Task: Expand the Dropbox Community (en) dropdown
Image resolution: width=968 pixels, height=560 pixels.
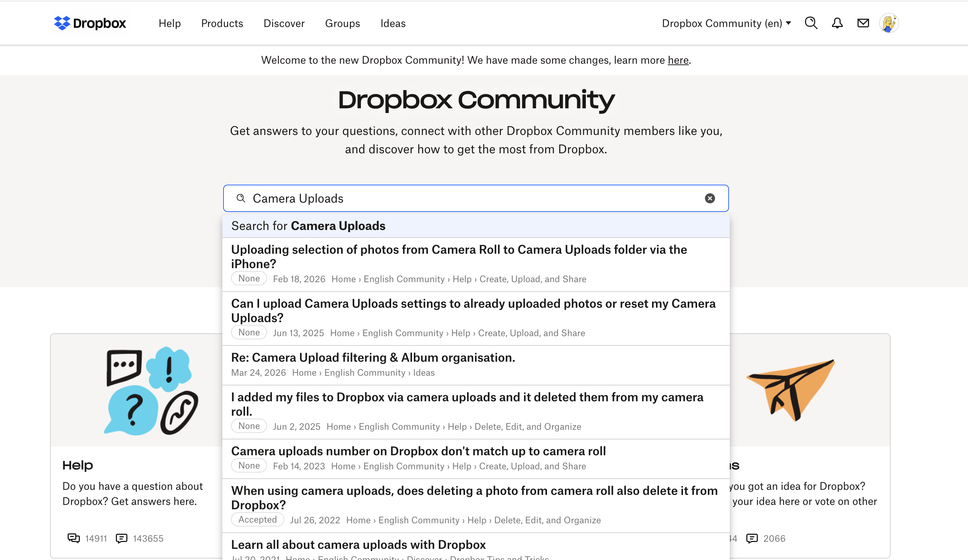Action: pos(727,23)
